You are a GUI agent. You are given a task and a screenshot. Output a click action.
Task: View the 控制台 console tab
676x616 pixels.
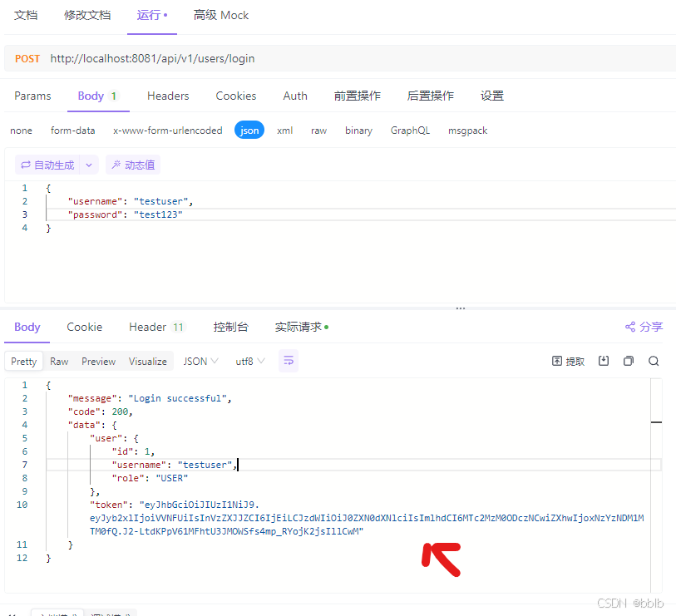click(x=231, y=327)
